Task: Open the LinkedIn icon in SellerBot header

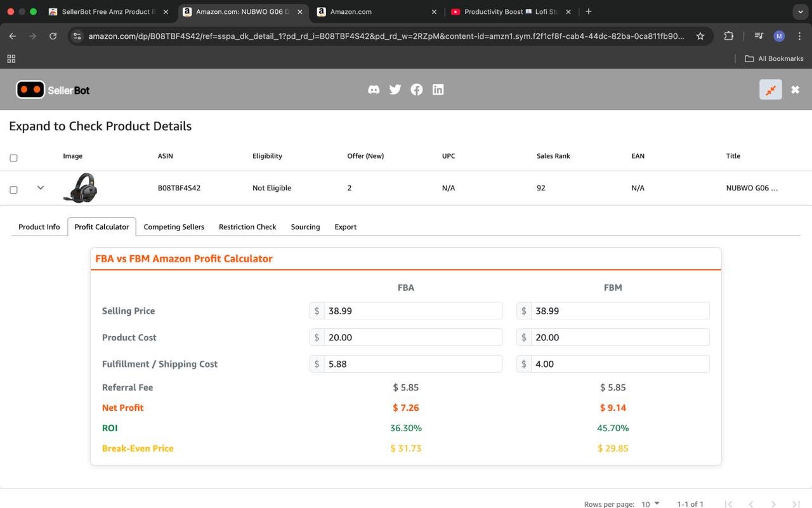Action: point(438,90)
